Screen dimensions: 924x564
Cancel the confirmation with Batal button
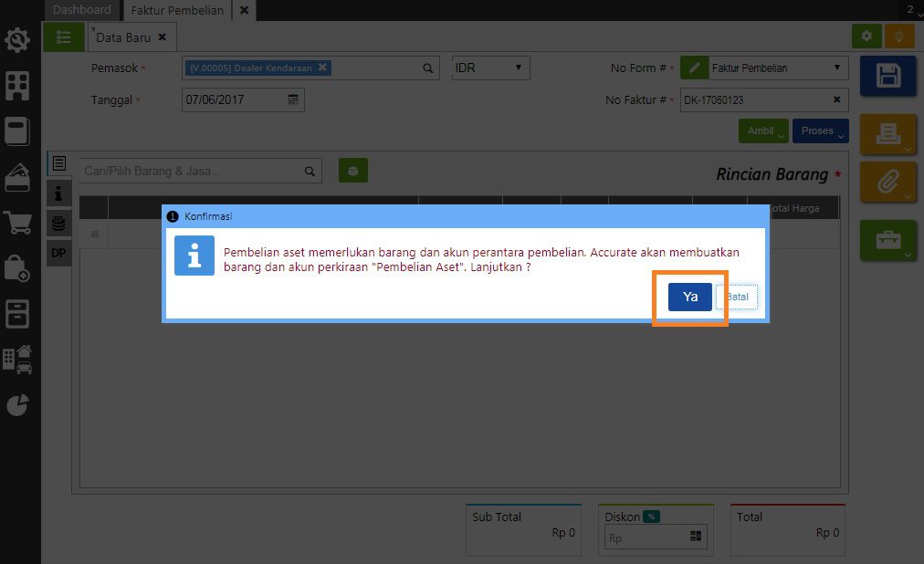[738, 297]
